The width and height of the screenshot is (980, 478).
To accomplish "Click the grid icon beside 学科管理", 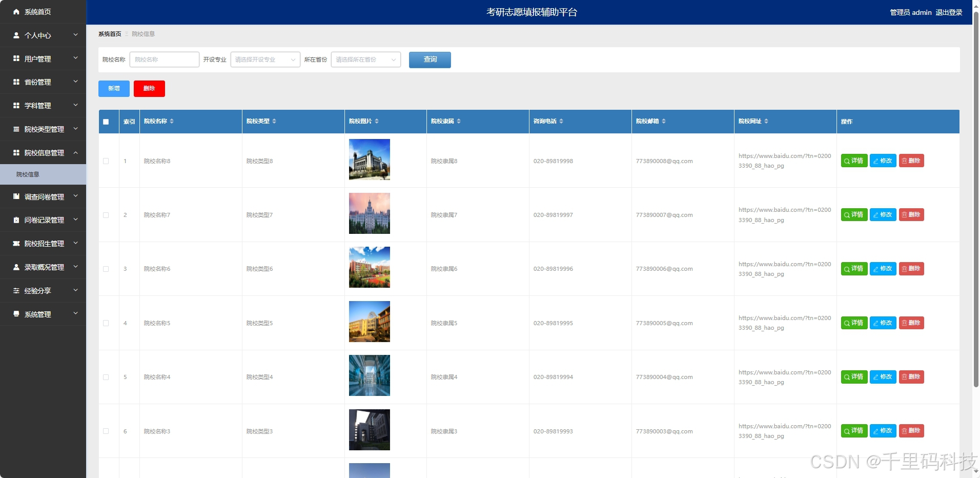I will (x=16, y=106).
